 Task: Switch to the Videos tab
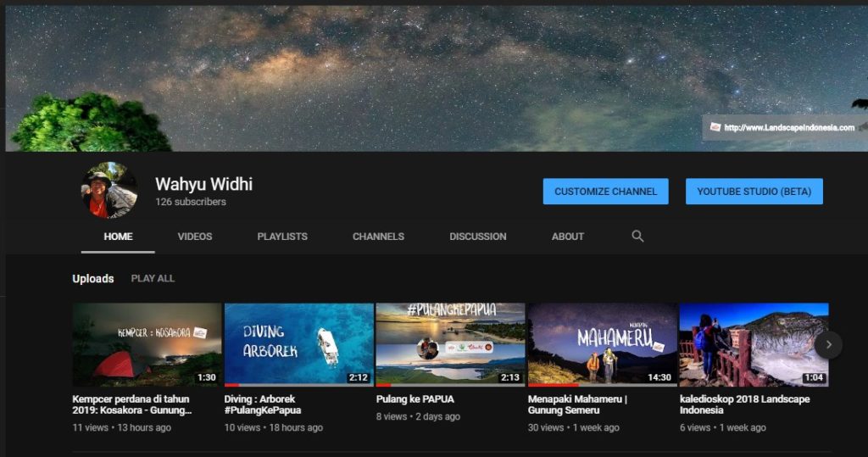pos(194,237)
